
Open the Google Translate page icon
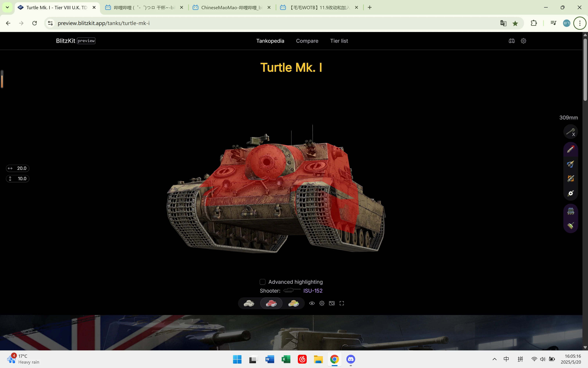(503, 23)
